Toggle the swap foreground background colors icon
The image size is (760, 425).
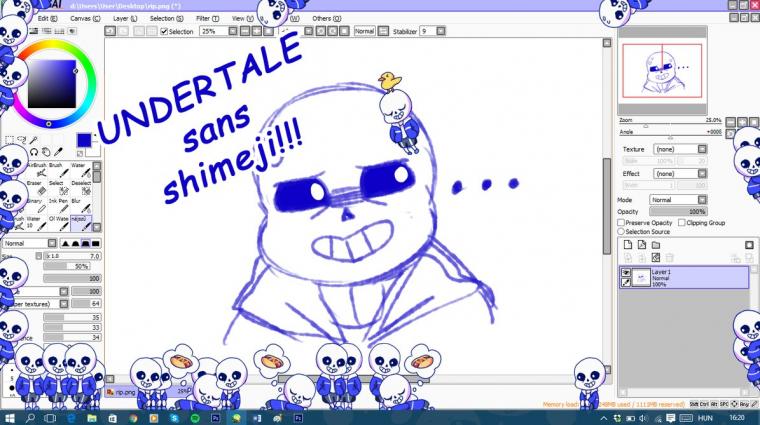pos(80,153)
